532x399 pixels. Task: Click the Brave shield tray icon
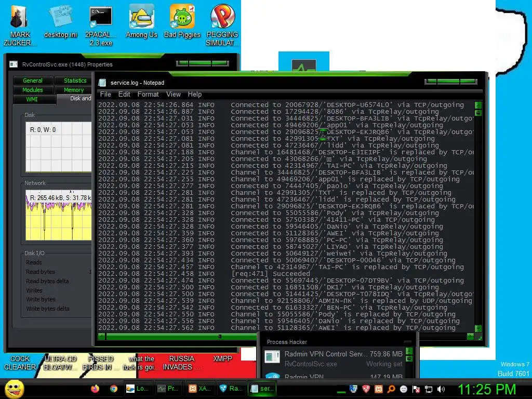point(366,389)
